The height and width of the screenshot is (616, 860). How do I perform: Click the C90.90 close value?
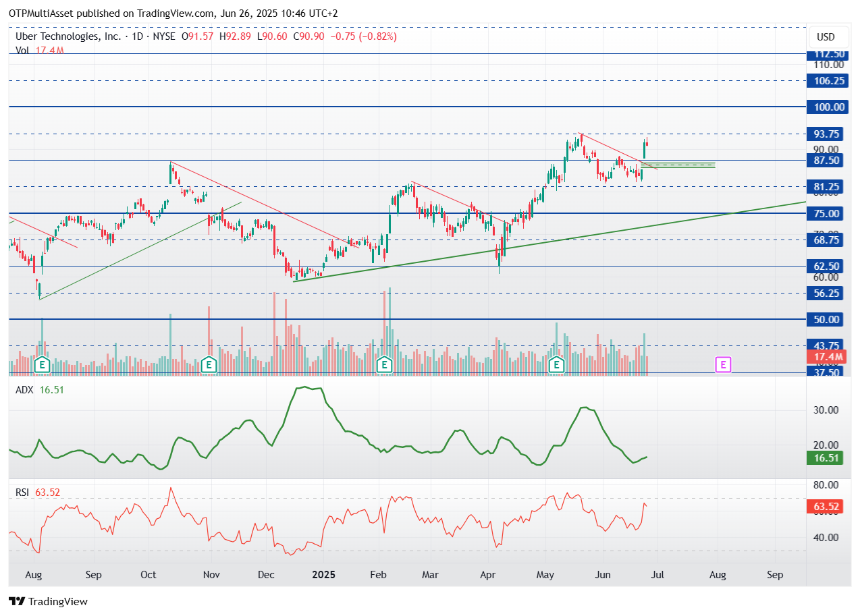click(x=308, y=36)
